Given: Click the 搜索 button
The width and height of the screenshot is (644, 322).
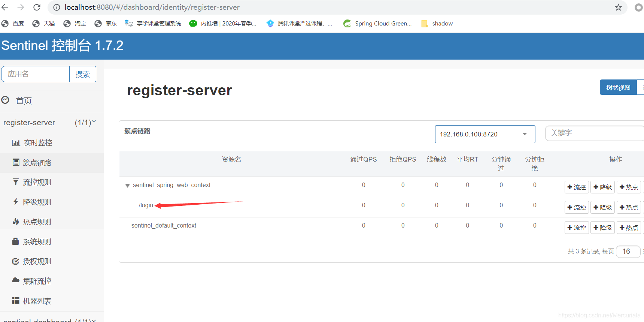Looking at the screenshot, I should [x=83, y=74].
